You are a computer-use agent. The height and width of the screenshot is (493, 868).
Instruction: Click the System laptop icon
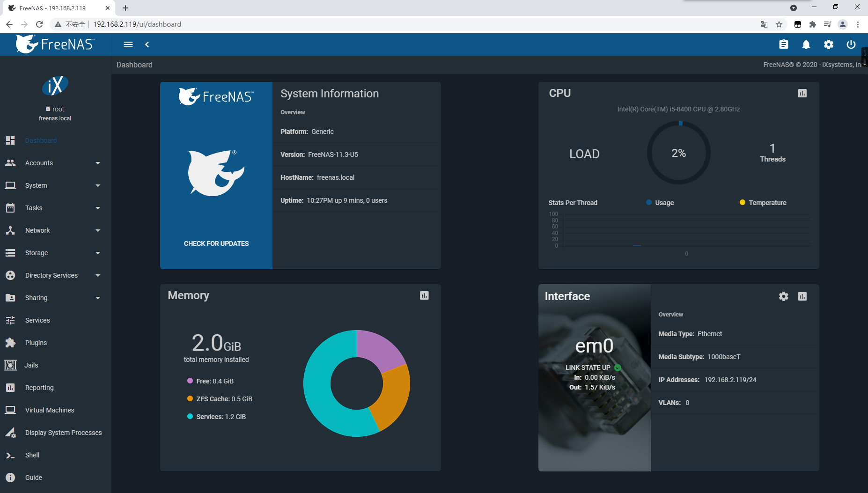tap(10, 185)
